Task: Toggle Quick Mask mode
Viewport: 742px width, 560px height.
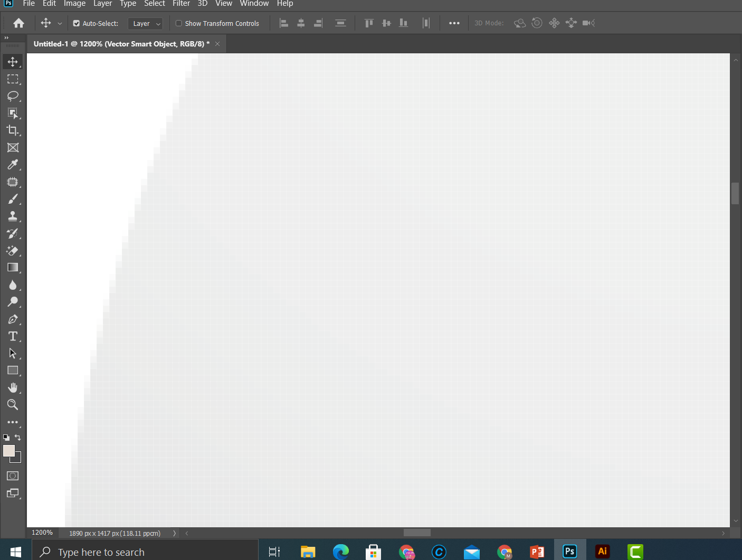Action: coord(13,476)
